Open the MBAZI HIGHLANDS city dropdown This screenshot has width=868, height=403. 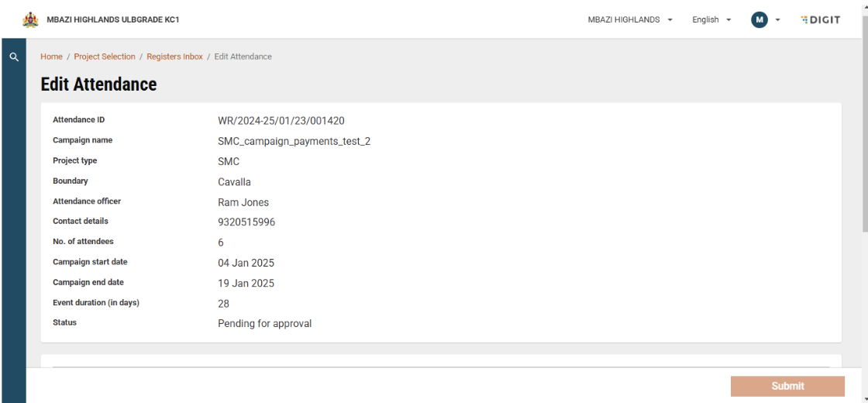click(630, 19)
